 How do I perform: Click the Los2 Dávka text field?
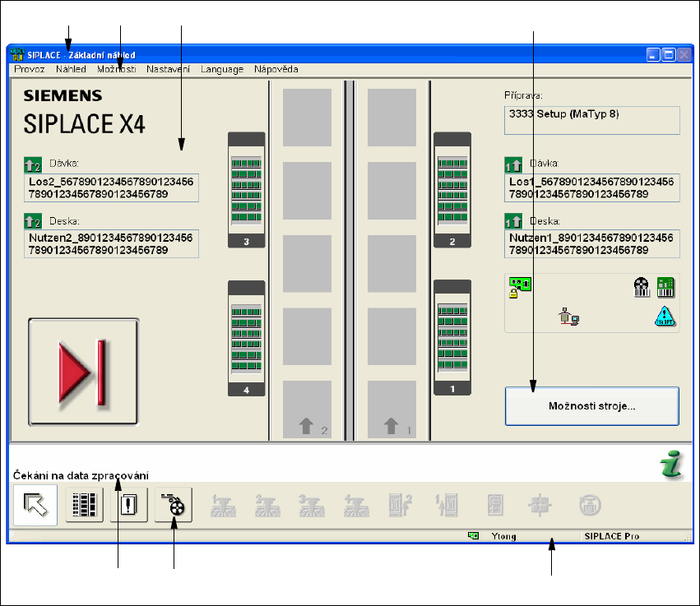pos(111,187)
